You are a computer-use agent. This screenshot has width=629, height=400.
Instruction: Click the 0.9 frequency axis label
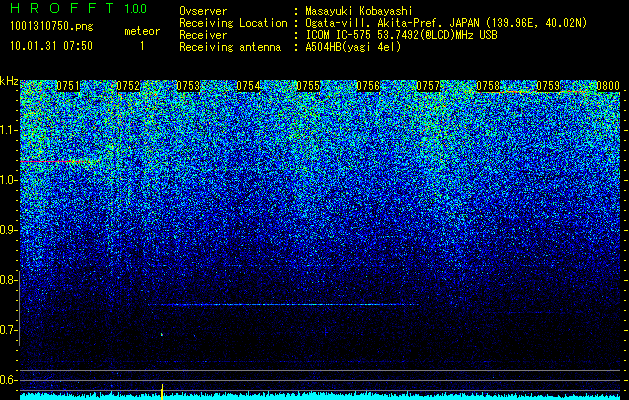coord(8,230)
